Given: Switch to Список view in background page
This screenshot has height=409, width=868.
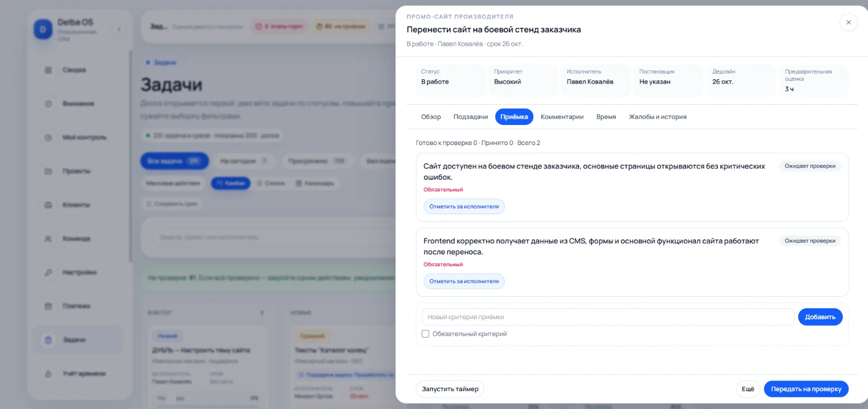Looking at the screenshot, I should [x=270, y=183].
